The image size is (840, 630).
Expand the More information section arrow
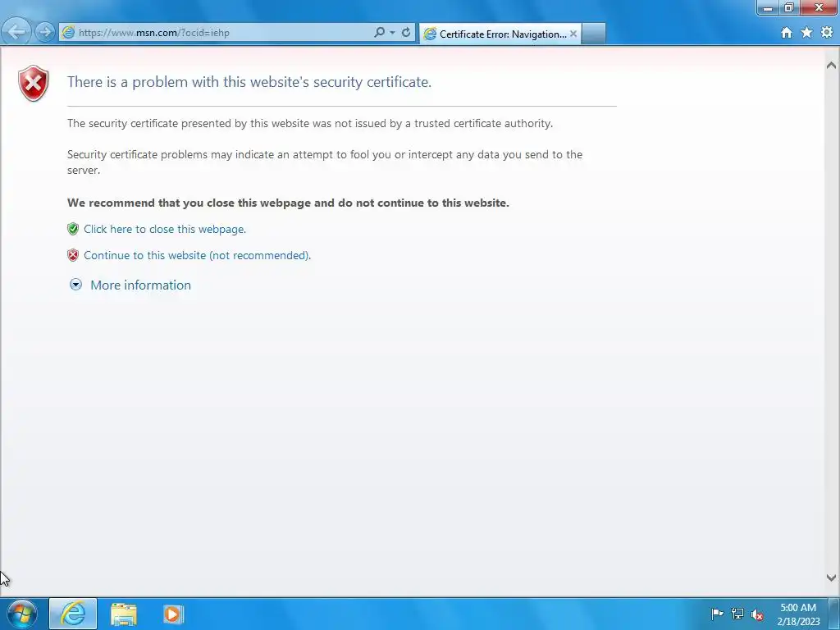pos(75,285)
